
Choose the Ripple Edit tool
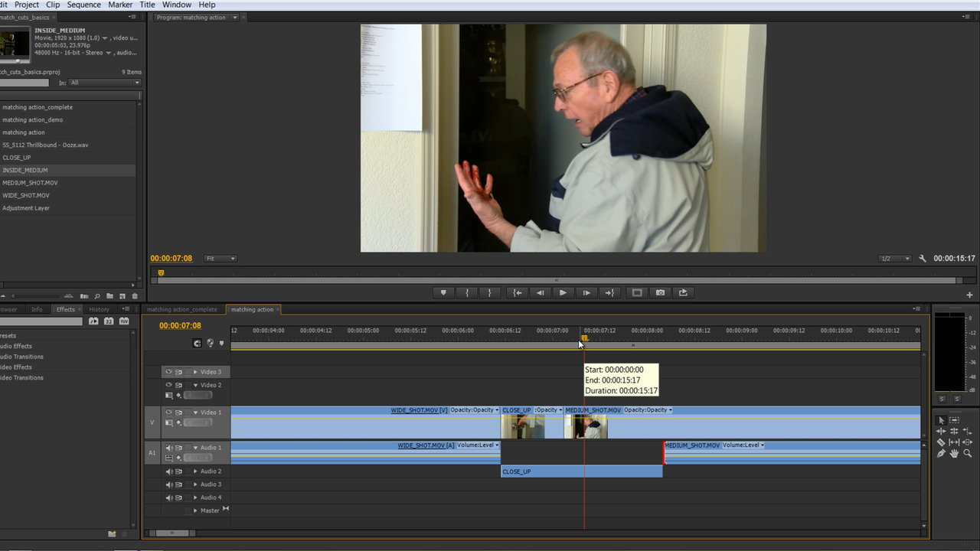942,431
